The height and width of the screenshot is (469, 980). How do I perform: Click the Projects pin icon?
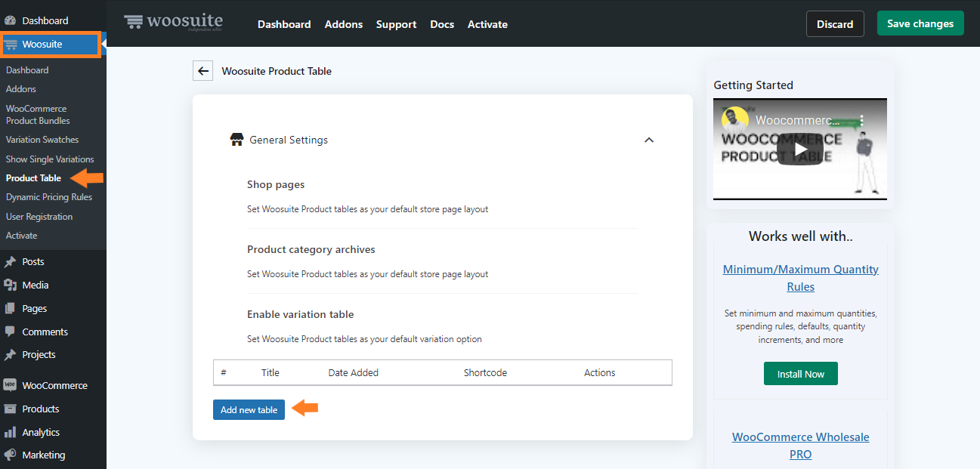coord(10,355)
